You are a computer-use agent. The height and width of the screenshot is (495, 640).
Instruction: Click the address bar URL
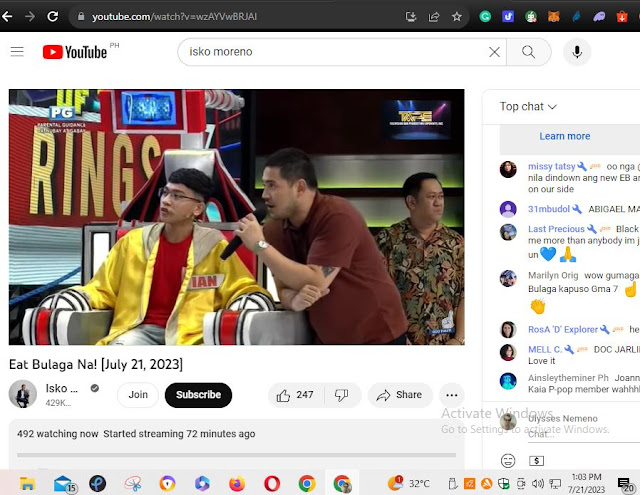point(174,17)
